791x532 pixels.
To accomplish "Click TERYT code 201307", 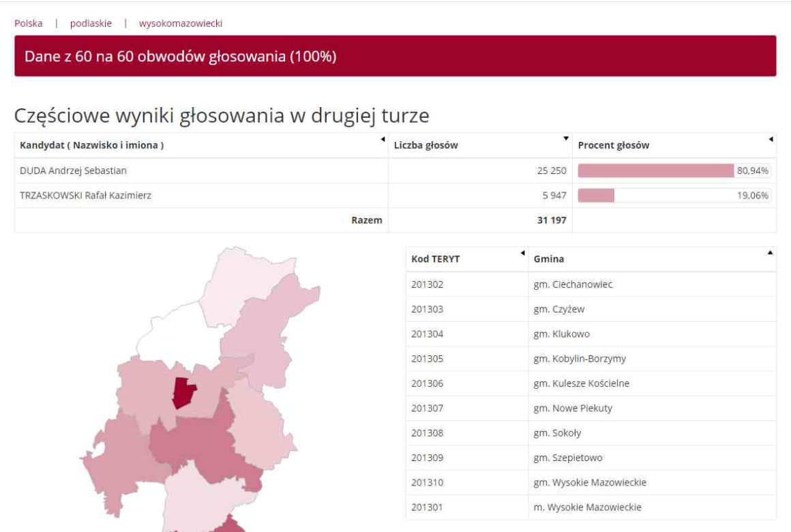I will pos(428,408).
